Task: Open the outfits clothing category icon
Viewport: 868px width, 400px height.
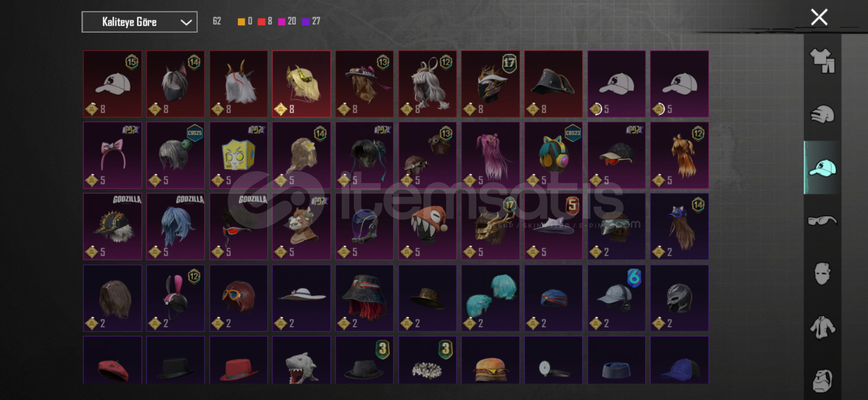Action: click(822, 60)
